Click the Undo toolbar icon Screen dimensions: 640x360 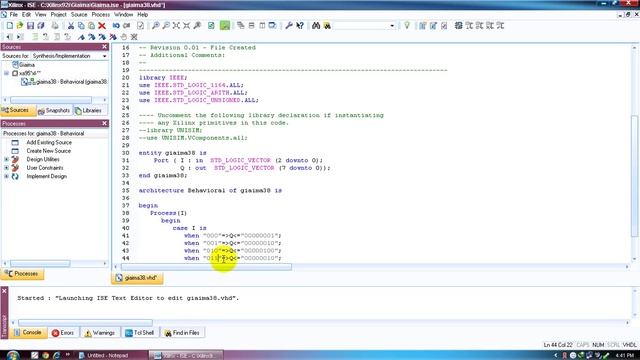click(116, 26)
